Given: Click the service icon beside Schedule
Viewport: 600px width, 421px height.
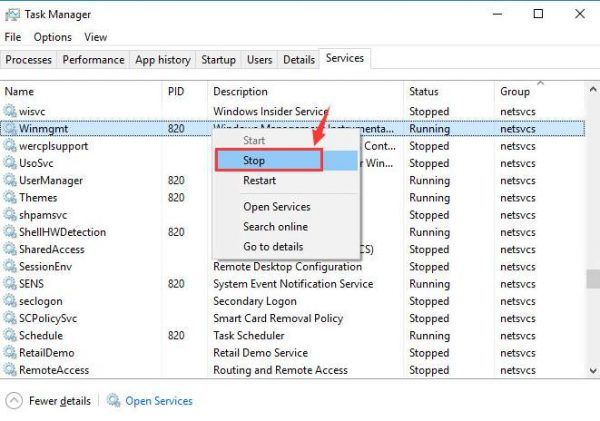Looking at the screenshot, I should coord(11,336).
